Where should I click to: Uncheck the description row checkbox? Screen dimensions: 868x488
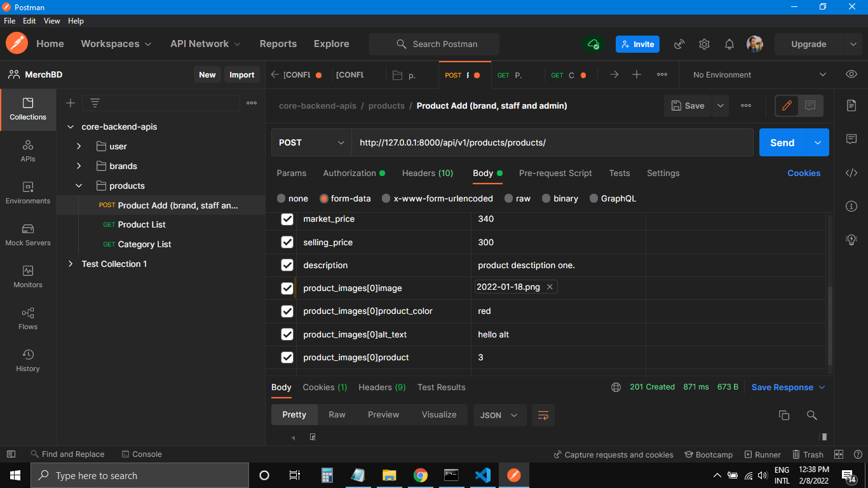287,265
